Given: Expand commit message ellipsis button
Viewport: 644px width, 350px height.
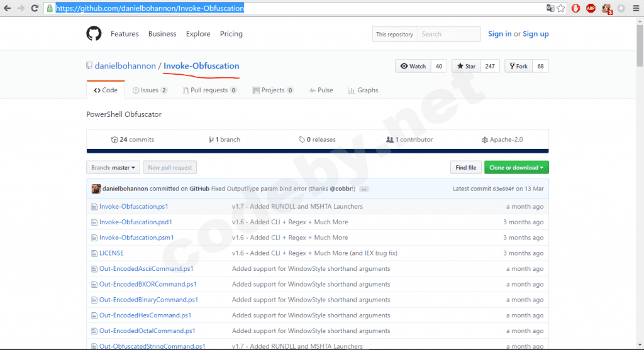Looking at the screenshot, I should click(364, 189).
